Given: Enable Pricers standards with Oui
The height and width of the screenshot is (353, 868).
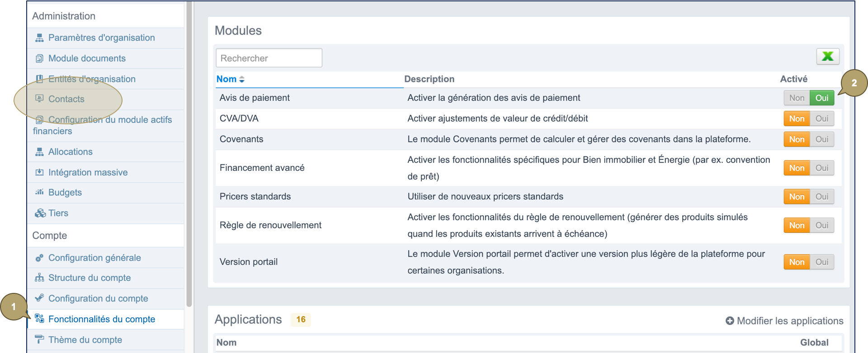Looking at the screenshot, I should tap(822, 197).
